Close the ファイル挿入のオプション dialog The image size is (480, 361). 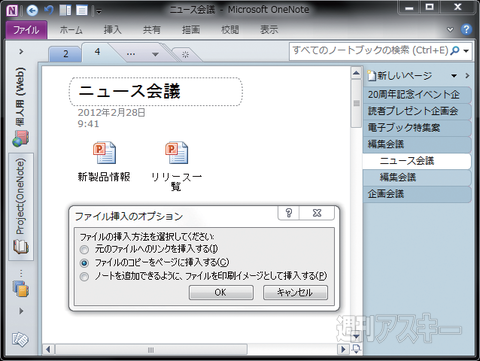317,213
